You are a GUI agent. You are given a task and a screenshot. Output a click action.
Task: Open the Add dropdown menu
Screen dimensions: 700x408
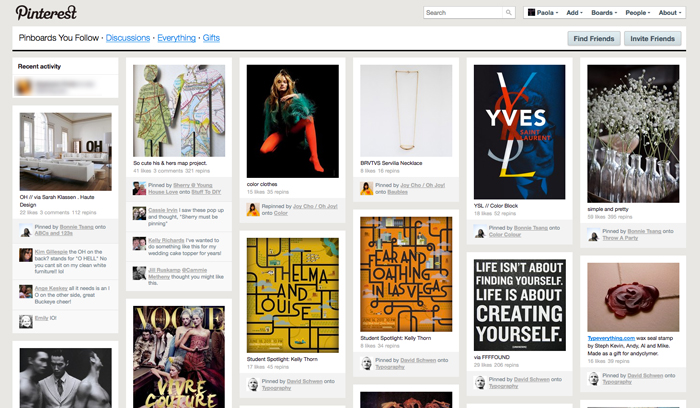click(x=574, y=12)
